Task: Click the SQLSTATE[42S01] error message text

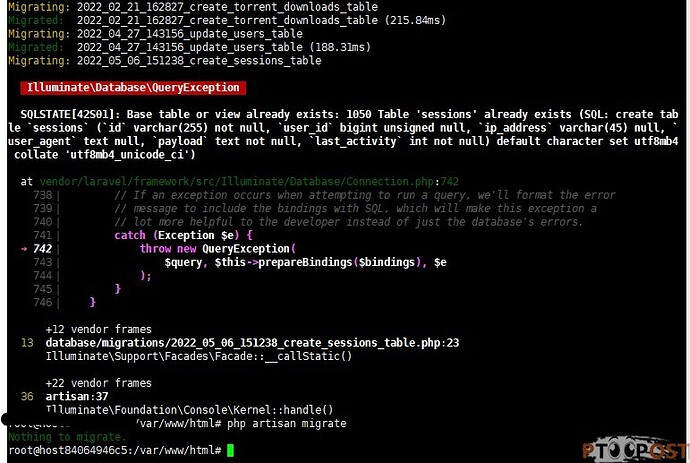Action: 343,134
